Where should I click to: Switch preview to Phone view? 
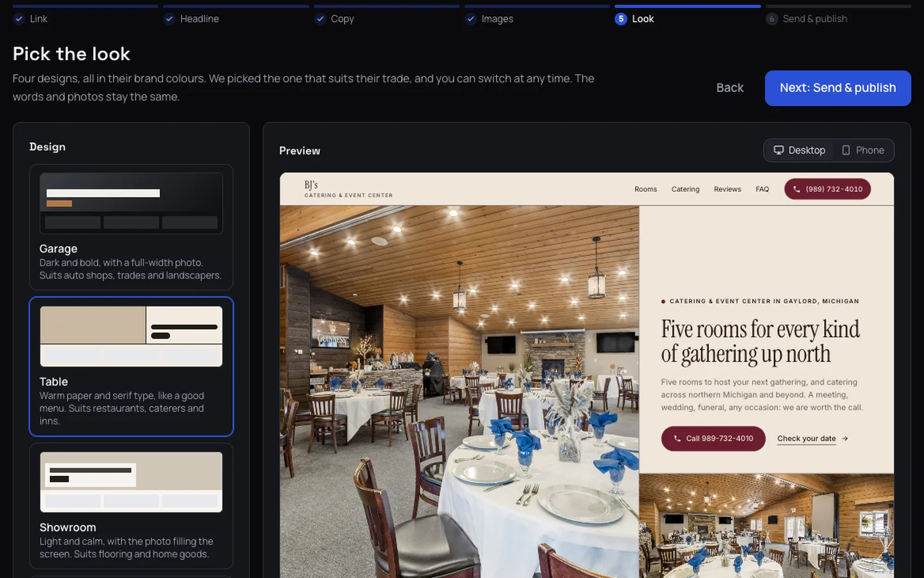pos(863,150)
